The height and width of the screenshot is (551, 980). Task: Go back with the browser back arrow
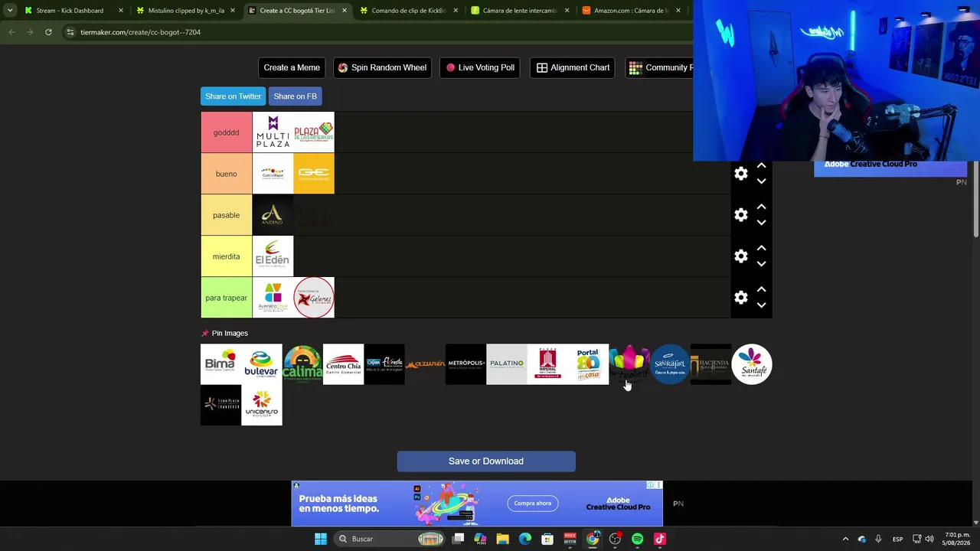pos(11,32)
